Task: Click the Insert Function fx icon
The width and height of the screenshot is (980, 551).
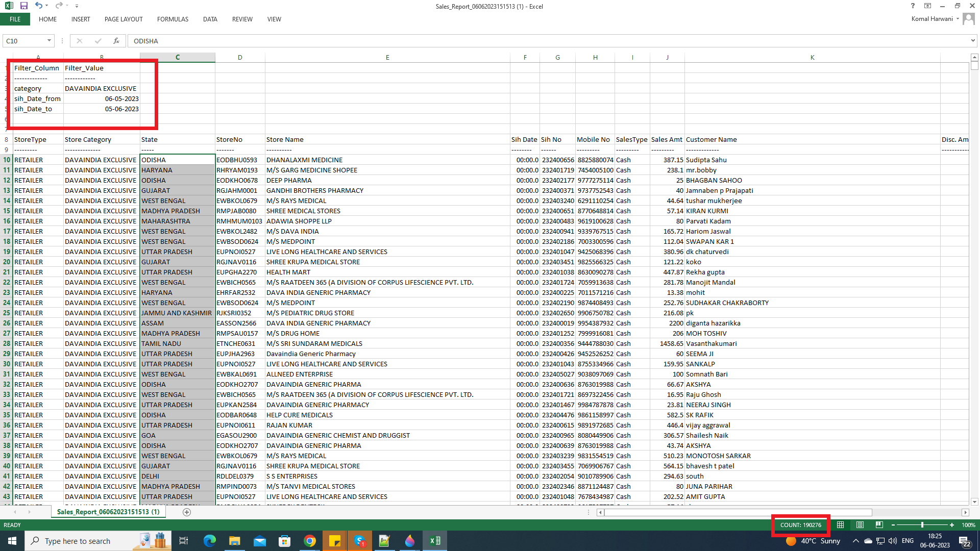Action: click(x=116, y=41)
